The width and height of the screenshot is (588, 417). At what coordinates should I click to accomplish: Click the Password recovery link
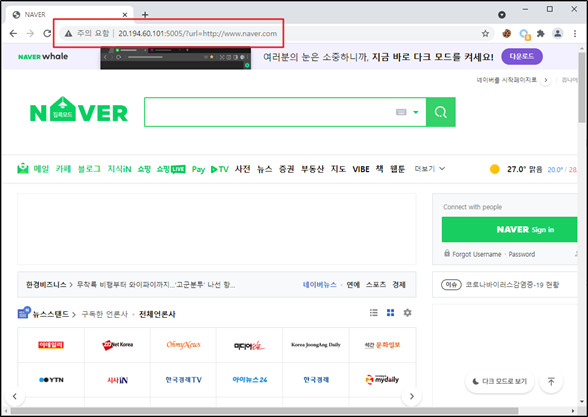(x=522, y=254)
